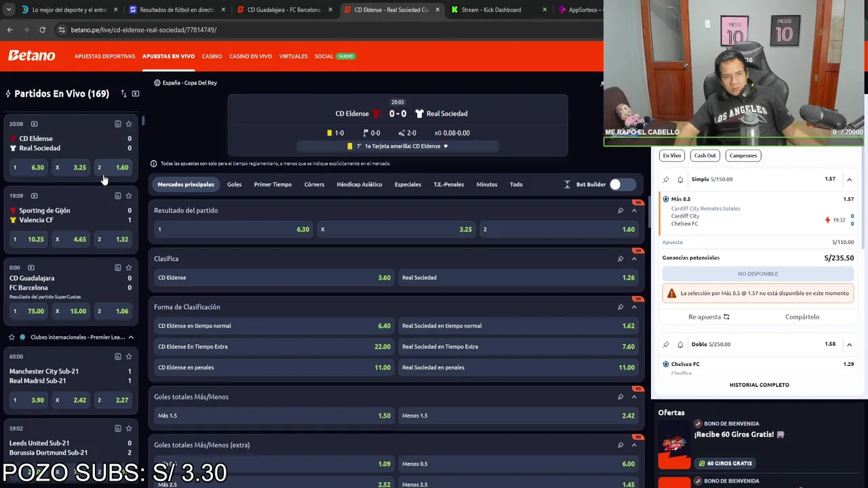
Task: Enable notifications bell on Doble bet
Action: [680, 344]
